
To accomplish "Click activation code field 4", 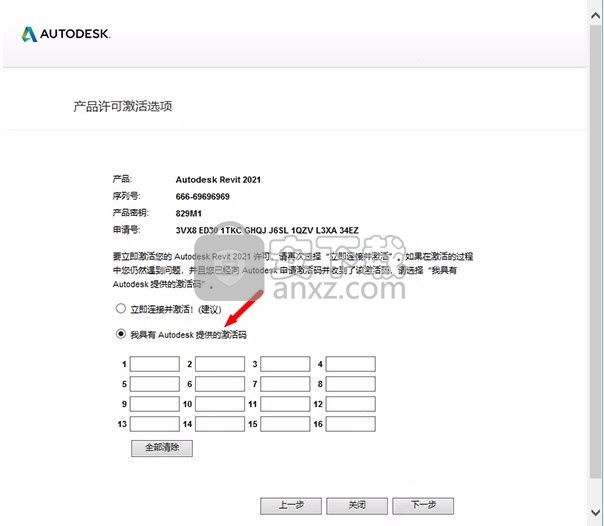I will [351, 364].
